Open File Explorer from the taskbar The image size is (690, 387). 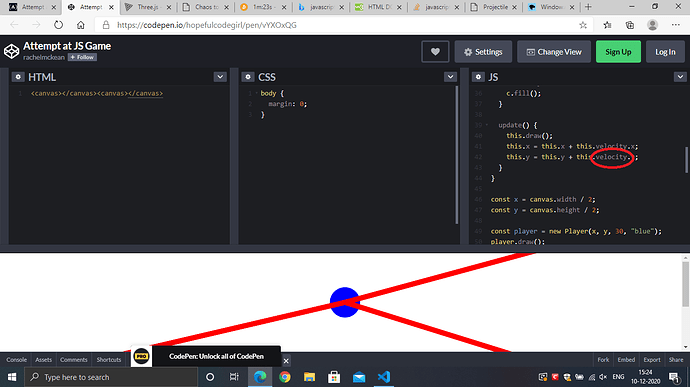[x=309, y=377]
